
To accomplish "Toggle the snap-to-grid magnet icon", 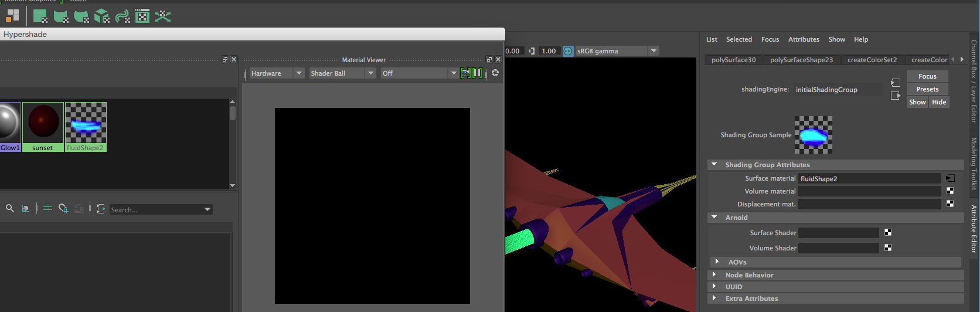I will [63, 208].
